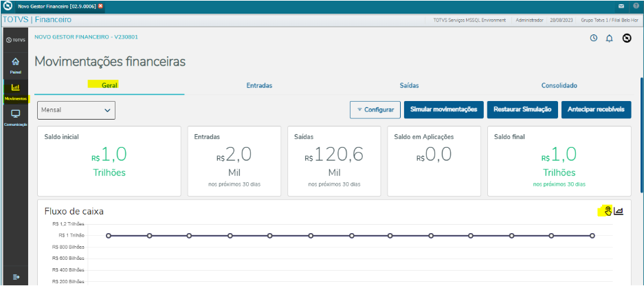644x286 pixels.
Task: Close the Novo Gestor Financeiro tab
Action: point(100,6)
